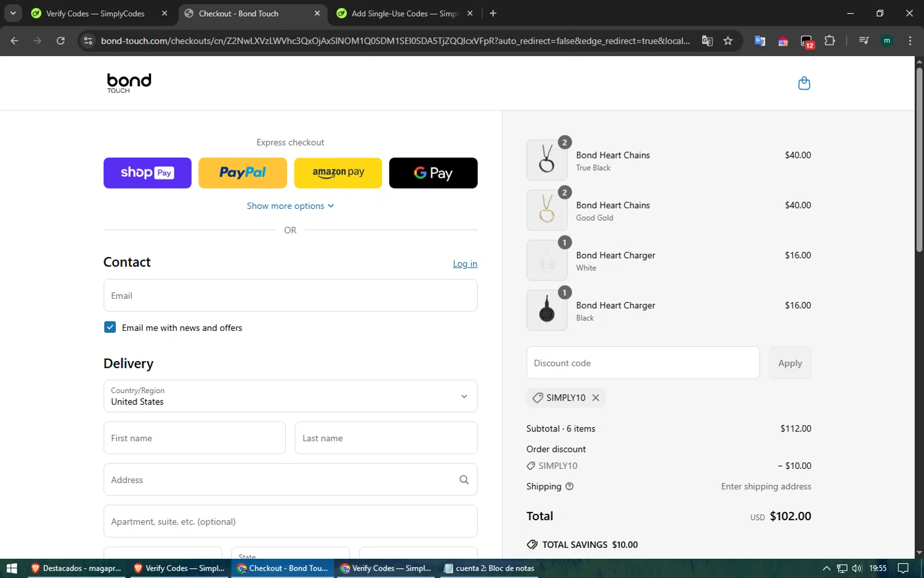Click the Apartment, suite, etc. field
This screenshot has width=924, height=578.
[x=290, y=521]
